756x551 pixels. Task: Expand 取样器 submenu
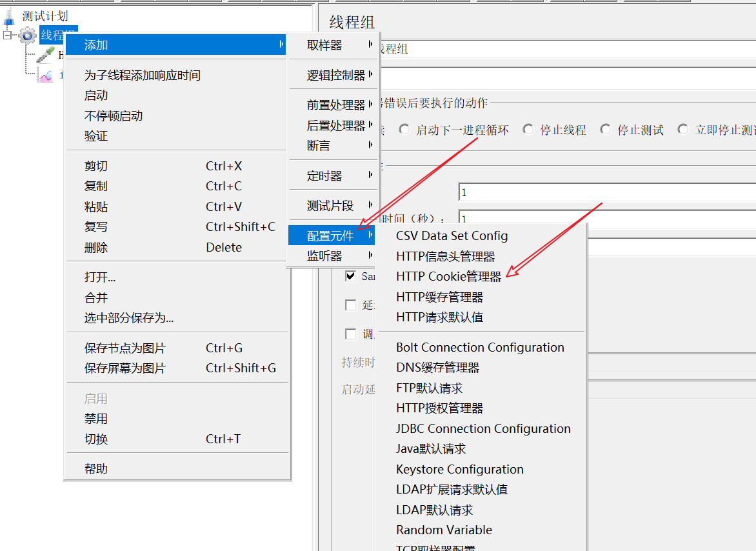[333, 45]
